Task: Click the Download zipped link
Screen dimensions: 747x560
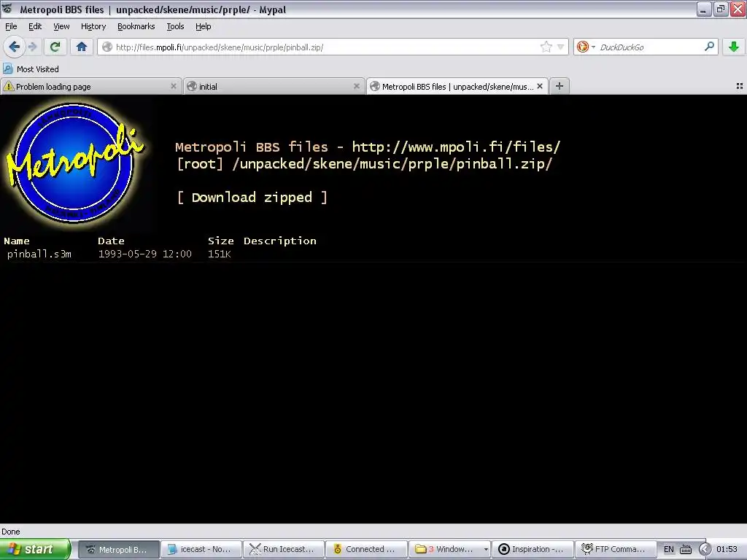Action: click(252, 197)
